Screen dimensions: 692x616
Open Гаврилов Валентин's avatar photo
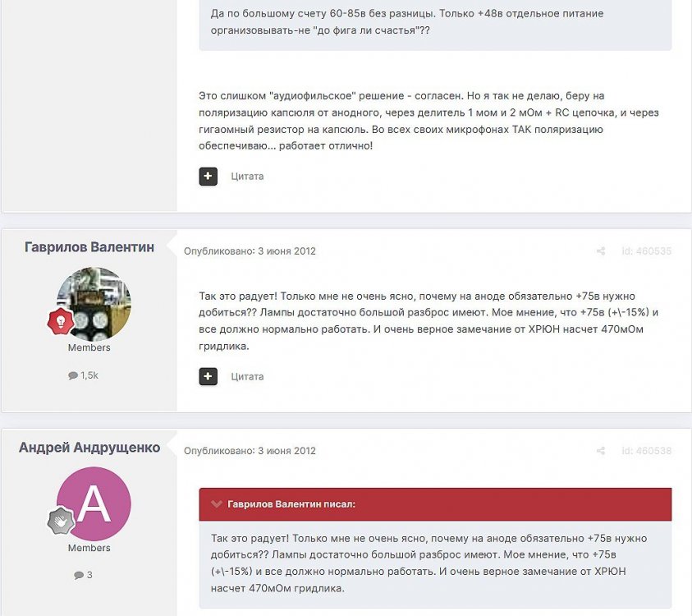94,304
